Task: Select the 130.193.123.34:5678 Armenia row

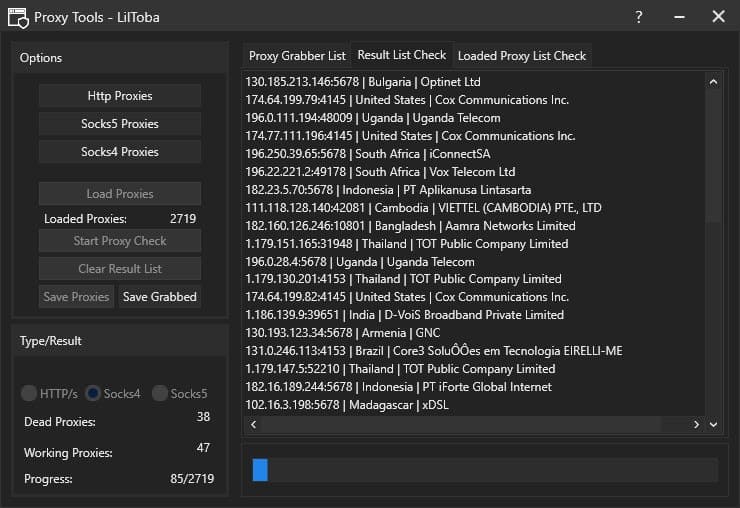Action: 474,332
